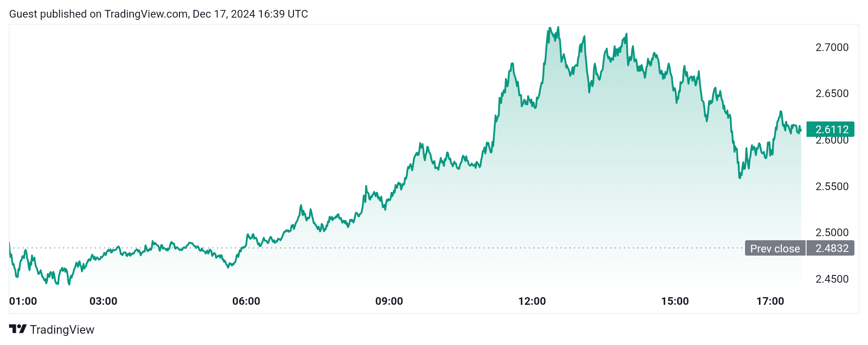Select the 03:00 time axis marker
Image resolution: width=868 pixels, height=345 pixels.
103,301
